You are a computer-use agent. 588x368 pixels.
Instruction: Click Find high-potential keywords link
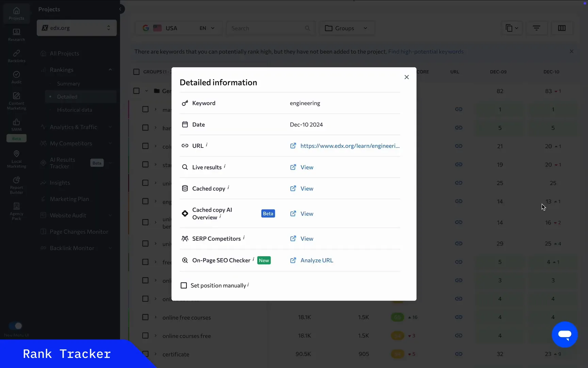tap(426, 51)
